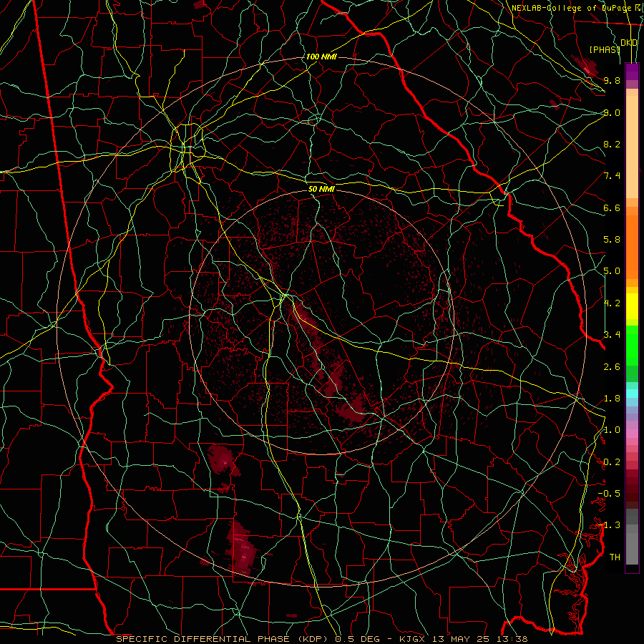Click the 3.4 value on color scale
This screenshot has height=644, width=644.
tap(612, 335)
